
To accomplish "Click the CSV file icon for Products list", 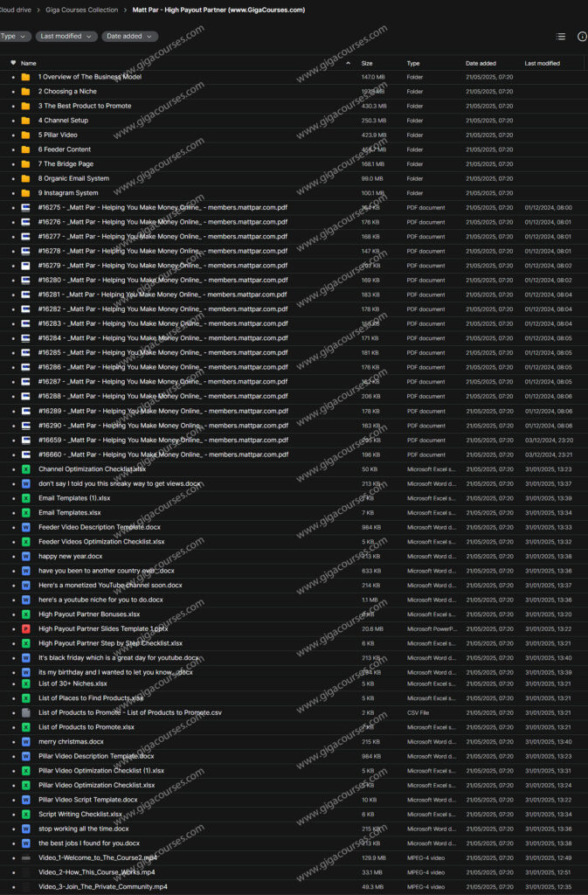I will (25, 712).
